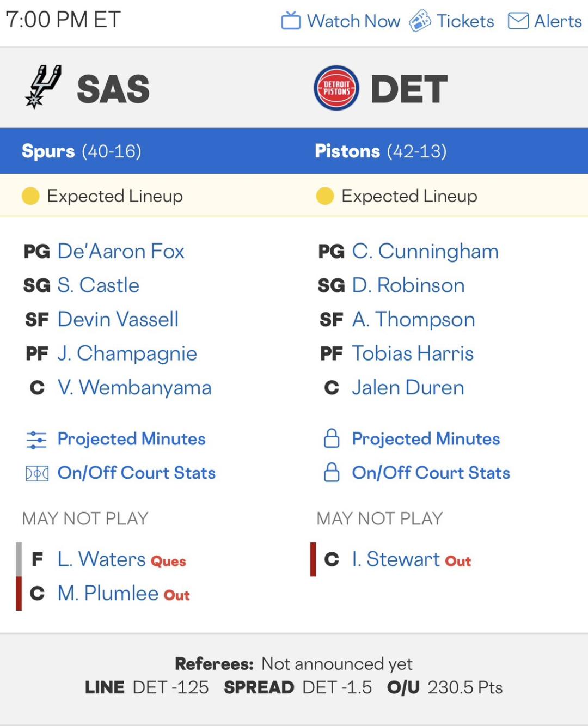Open Pistons On/Off Court Stats
The height and width of the screenshot is (726, 588).
point(431,473)
